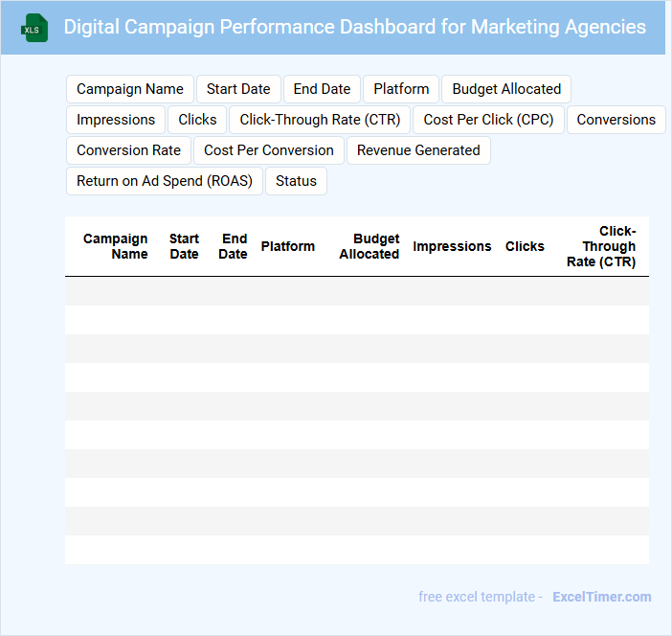Select the Conversion Rate tag
Screen dimensions: 672x636
[128, 150]
